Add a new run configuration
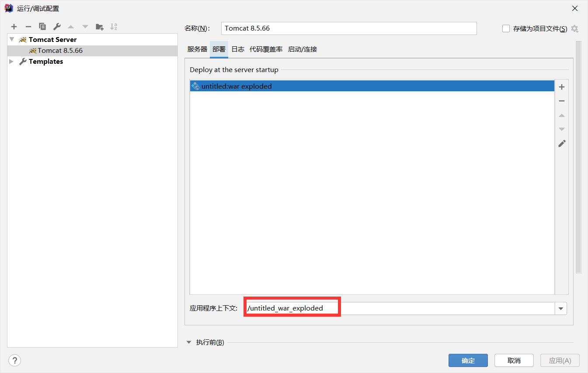 pos(14,27)
